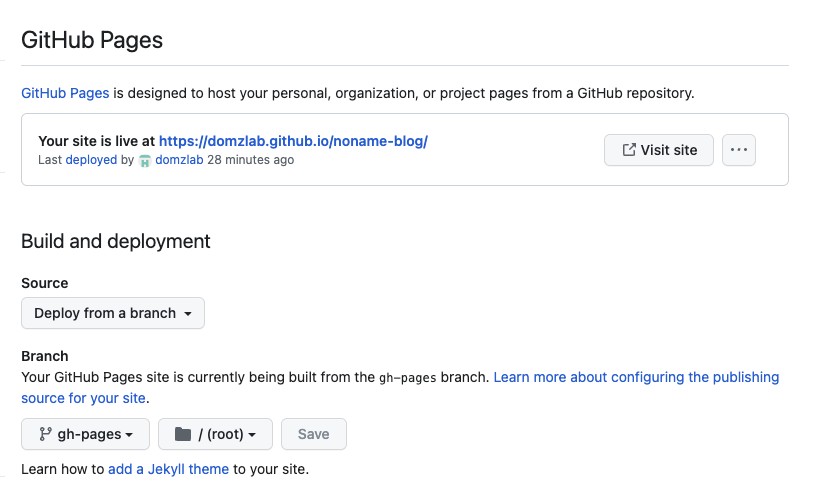The height and width of the screenshot is (484, 817).
Task: Click the 'GitHub Pages' page heading
Action: click(x=92, y=40)
